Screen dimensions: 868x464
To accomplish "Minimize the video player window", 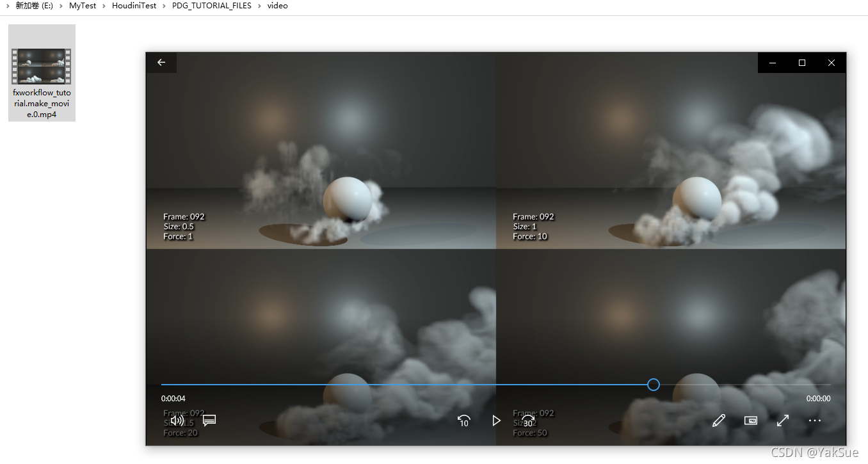I will coord(773,63).
